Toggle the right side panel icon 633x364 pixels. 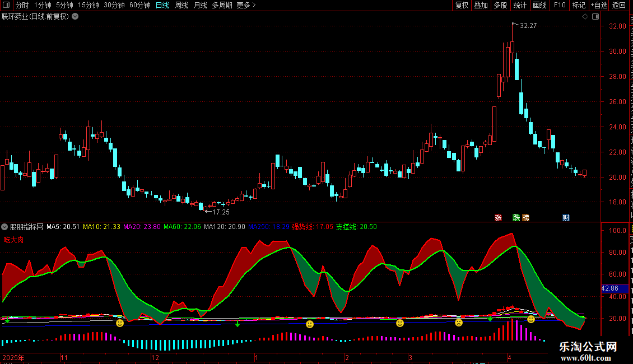pyautogui.click(x=595, y=17)
